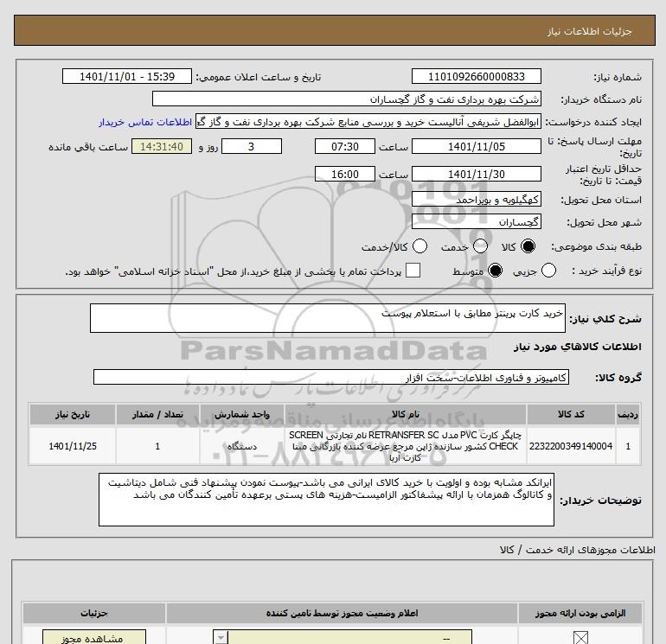The image size is (666, 644).
Task: Click buyer organization name field
Action: pyautogui.click(x=347, y=99)
